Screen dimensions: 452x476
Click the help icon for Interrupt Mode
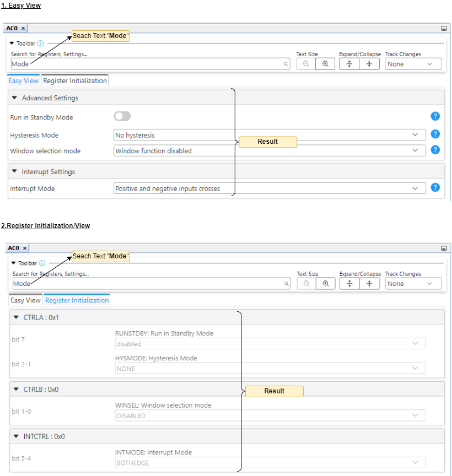click(435, 187)
